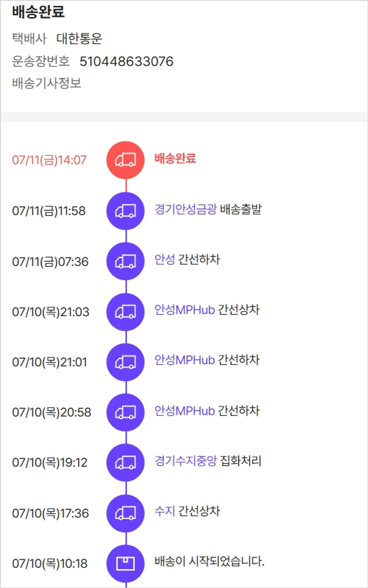Click the courier name 대한통운
This screenshot has height=588, width=368.
coord(79,39)
